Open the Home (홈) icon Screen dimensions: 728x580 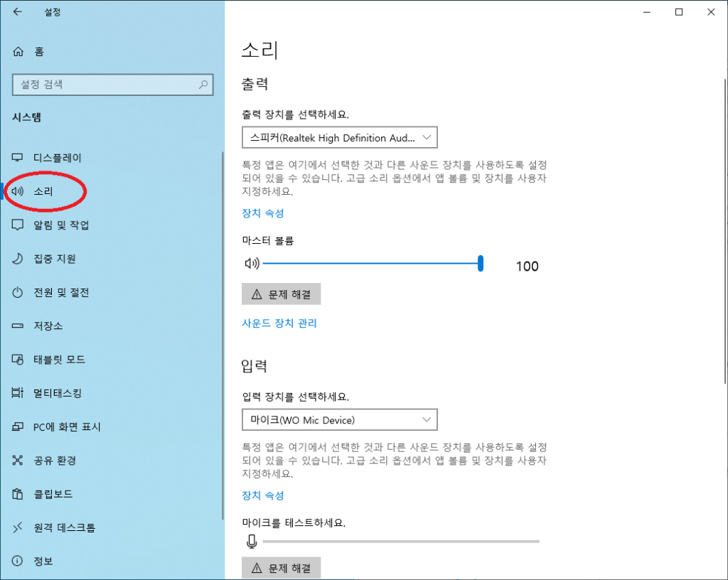coord(18,51)
